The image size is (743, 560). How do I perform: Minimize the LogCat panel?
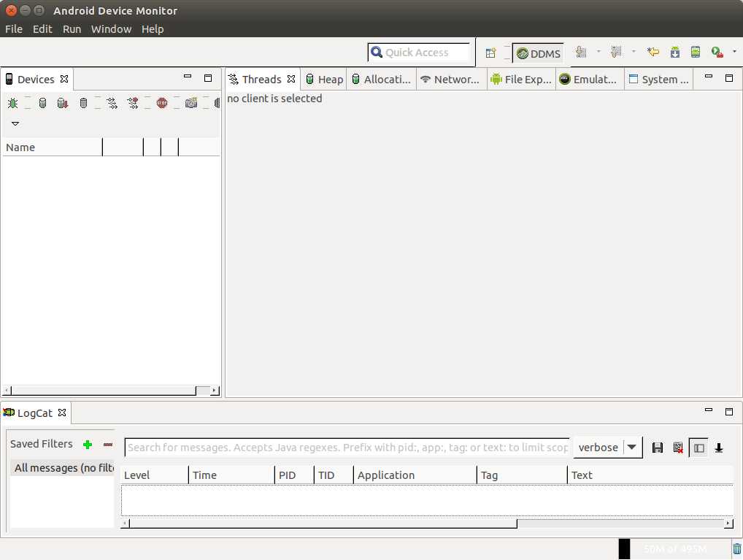point(709,410)
